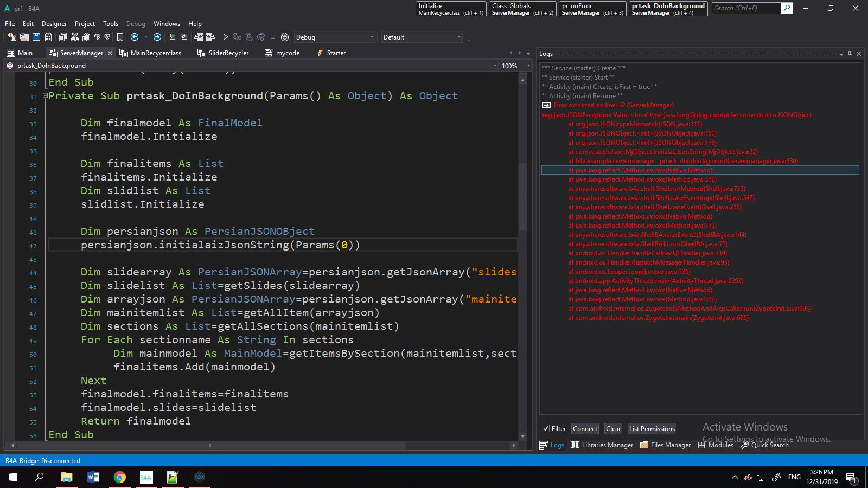Save the project with the floppy disk icon
The width and height of the screenshot is (868, 488).
(x=36, y=37)
